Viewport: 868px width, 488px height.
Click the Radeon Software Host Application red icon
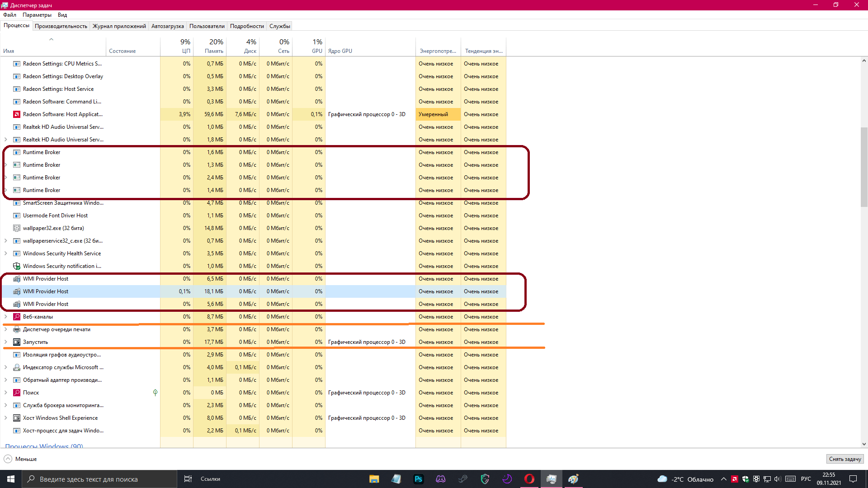click(x=17, y=114)
